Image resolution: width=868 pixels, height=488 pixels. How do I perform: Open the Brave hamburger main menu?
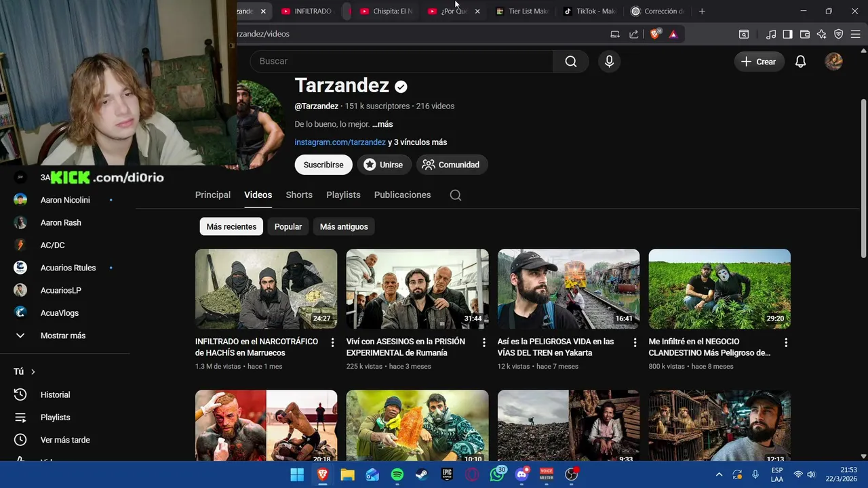click(x=855, y=34)
